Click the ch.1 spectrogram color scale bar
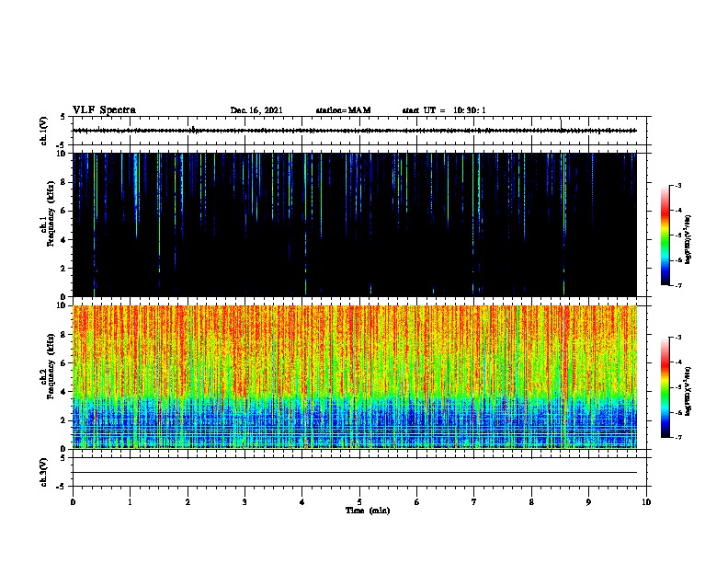Screen dimensions: 728x563 pyautogui.click(x=665, y=236)
